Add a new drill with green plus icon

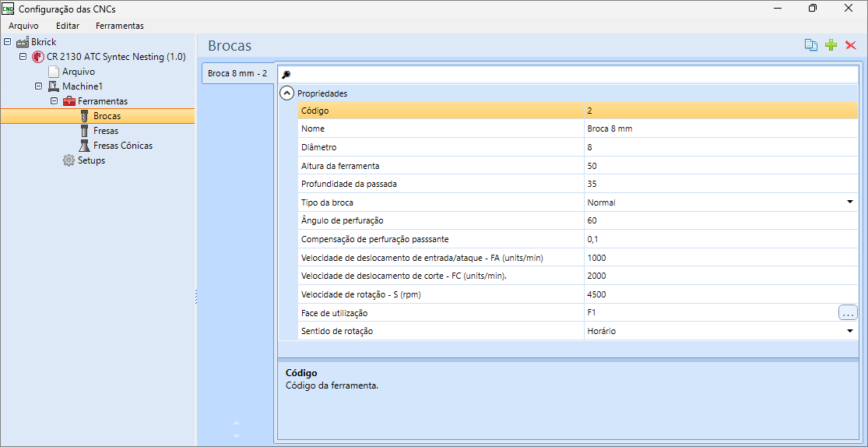coord(831,45)
